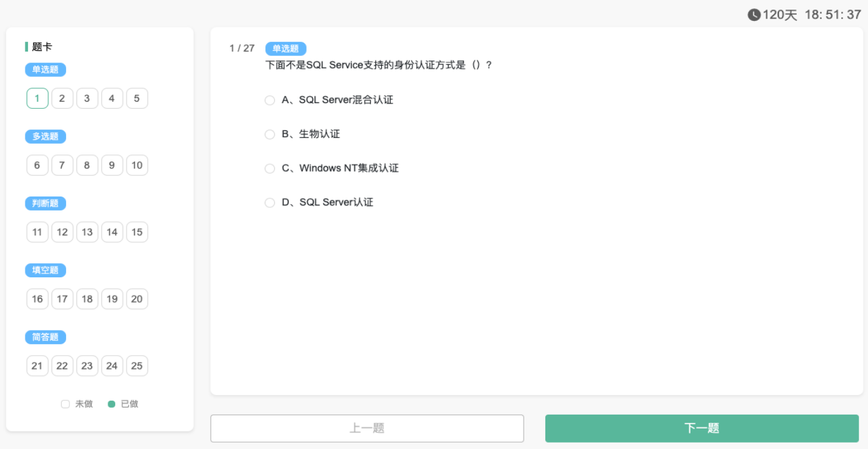Jump to short-answer question 21
The image size is (868, 449).
(x=38, y=366)
